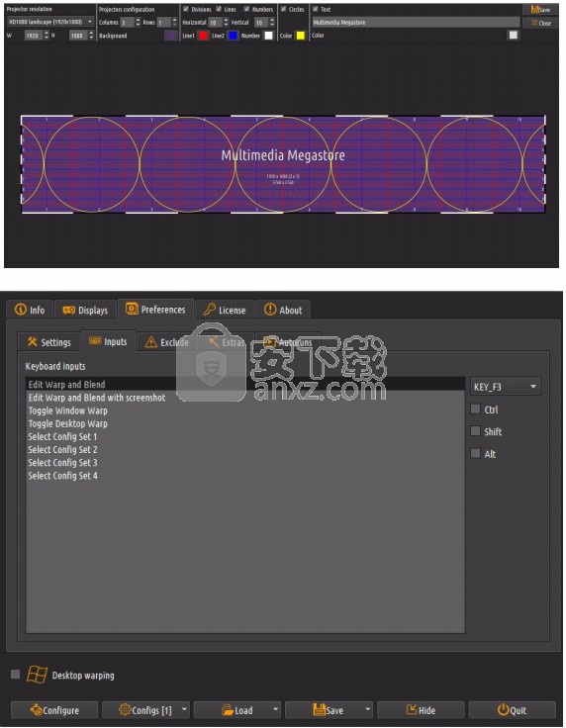Click the Configure button
566x728 pixels.
(x=54, y=709)
